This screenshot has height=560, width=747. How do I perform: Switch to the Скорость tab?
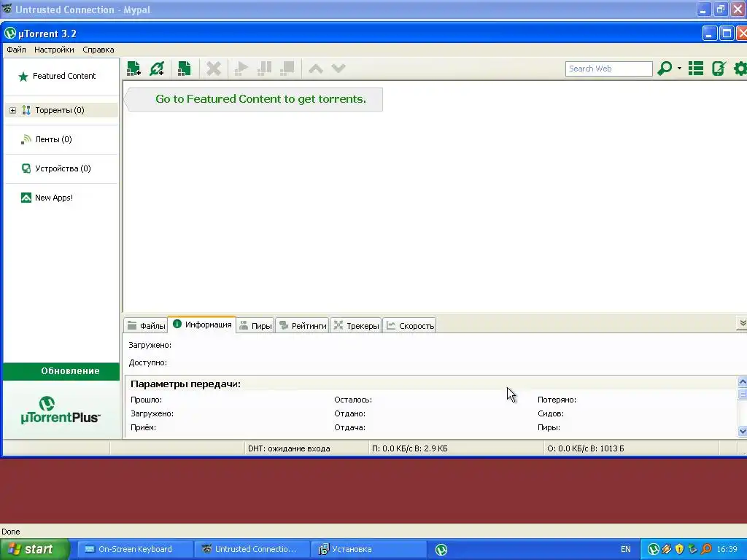(410, 326)
